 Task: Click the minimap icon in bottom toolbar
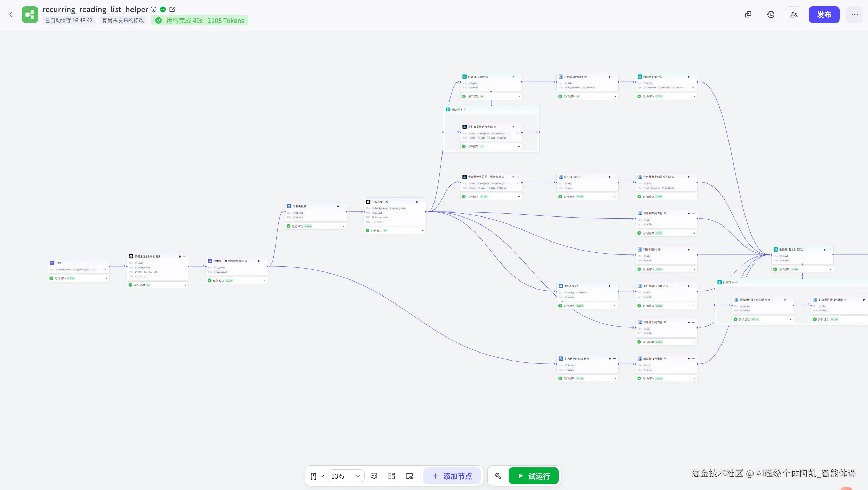click(x=409, y=476)
